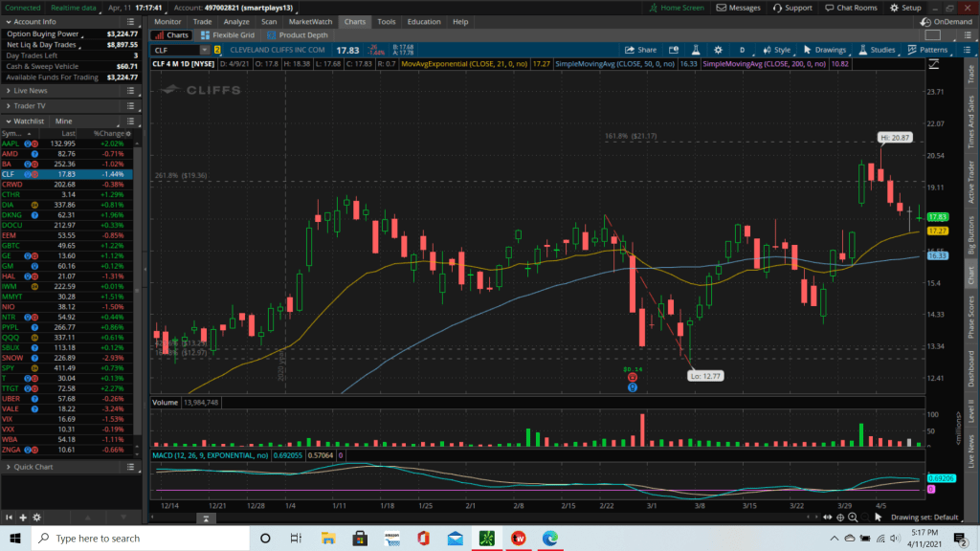Switch to the Scan tab
Viewport: 980px width, 551px height.
(268, 21)
